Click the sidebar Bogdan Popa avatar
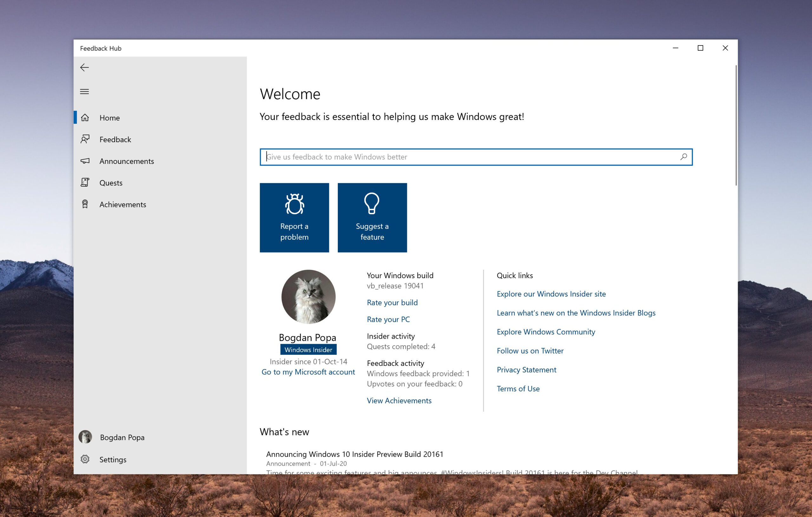This screenshot has width=812, height=517. [85, 437]
